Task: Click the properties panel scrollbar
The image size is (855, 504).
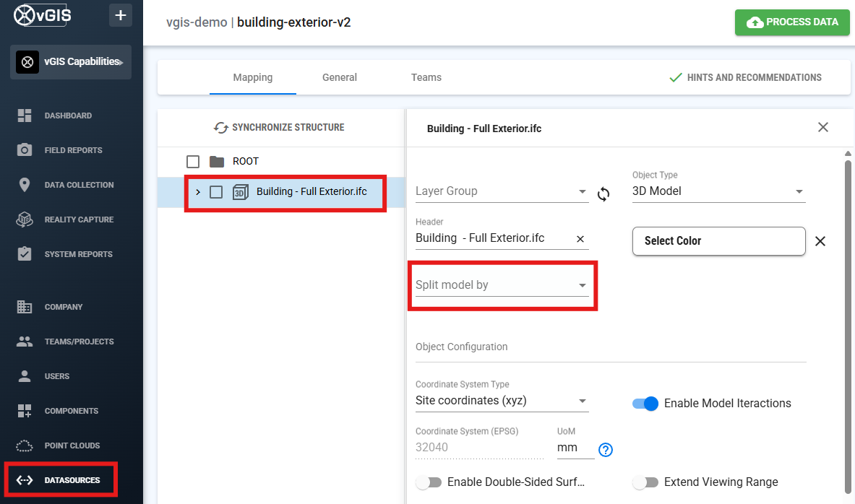Action: coord(848,327)
